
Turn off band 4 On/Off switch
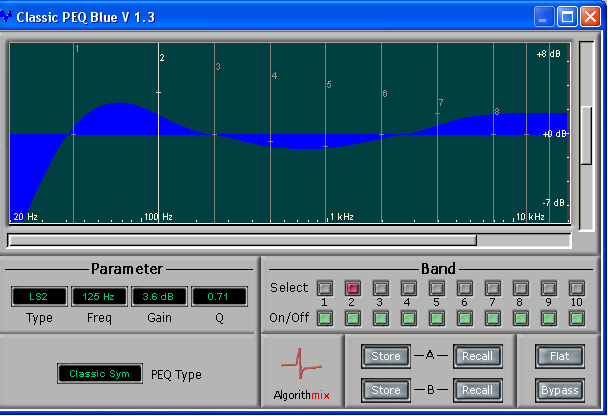click(x=408, y=319)
